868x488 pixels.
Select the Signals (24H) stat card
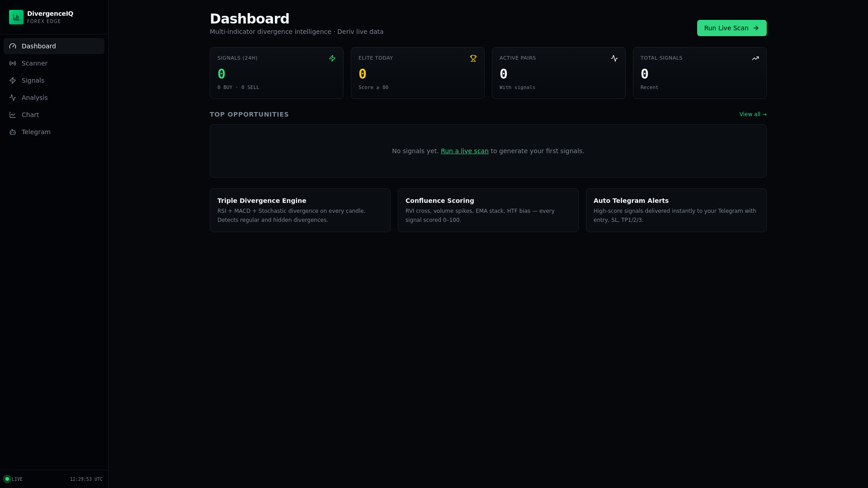[x=277, y=73]
